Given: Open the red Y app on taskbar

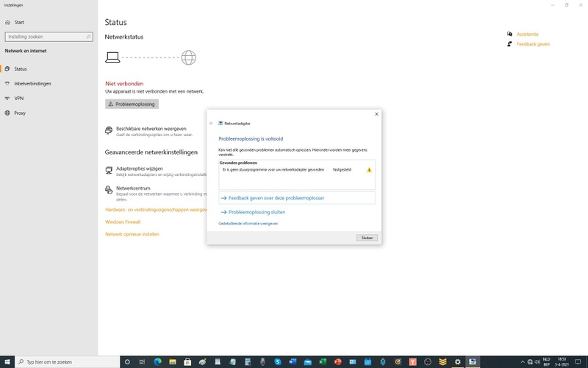Looking at the screenshot, I should pos(412,362).
